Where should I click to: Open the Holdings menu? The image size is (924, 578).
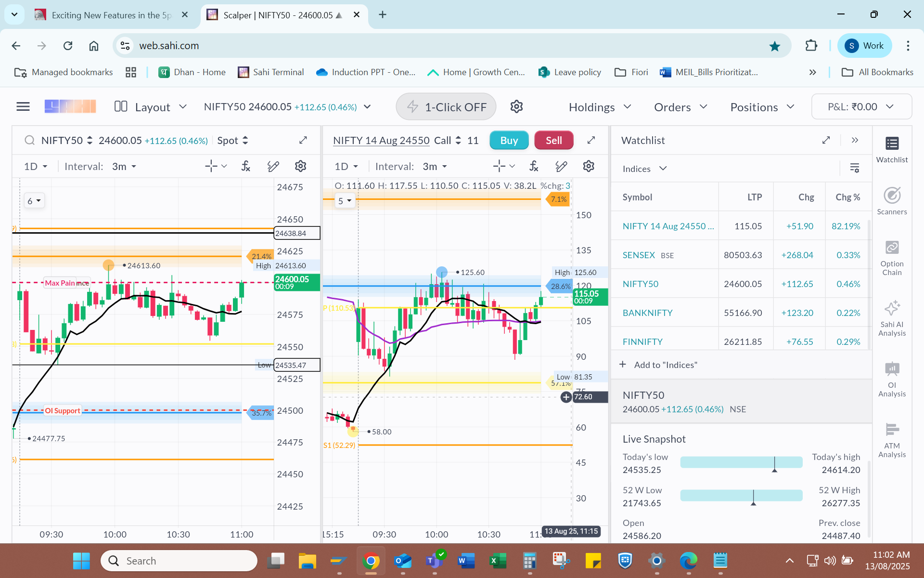(599, 107)
